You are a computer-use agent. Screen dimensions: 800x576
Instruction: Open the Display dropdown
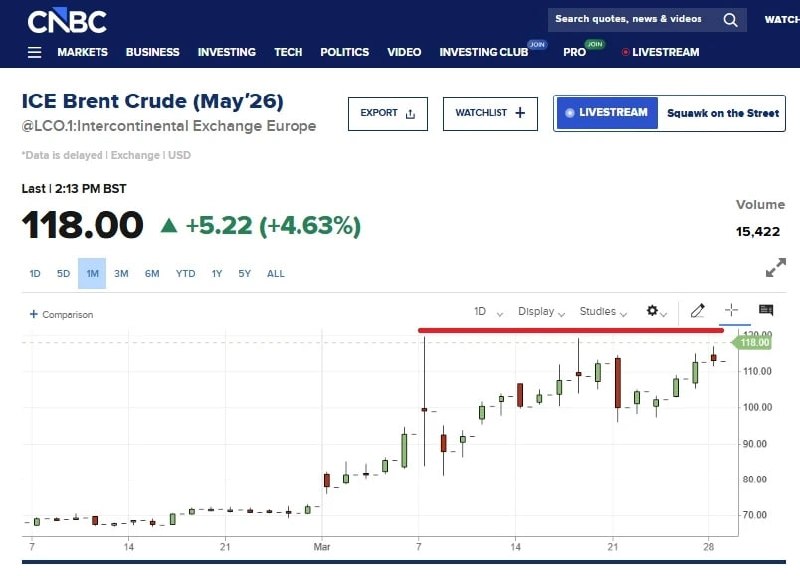tap(539, 312)
